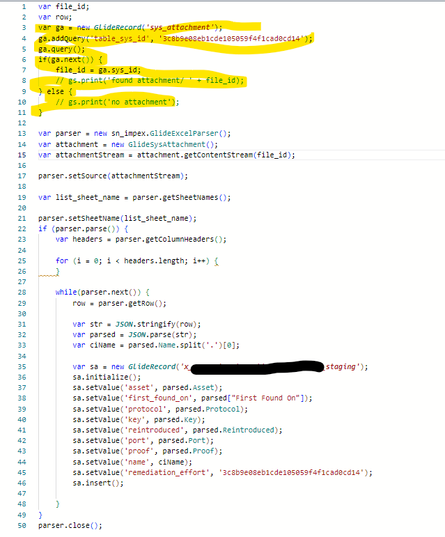Click the if (parser.parse()) statement
Image resolution: width=445 pixels, height=537 pixels.
[x=83, y=229]
